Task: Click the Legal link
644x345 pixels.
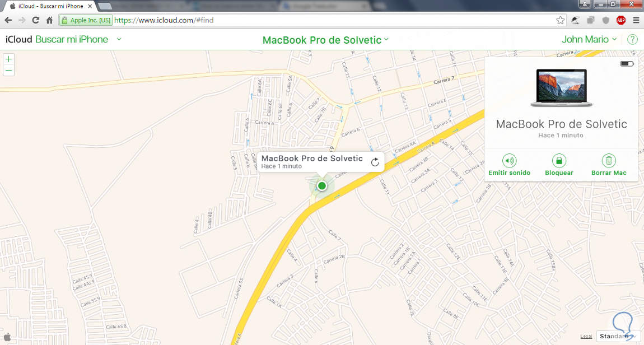Action: (586, 337)
